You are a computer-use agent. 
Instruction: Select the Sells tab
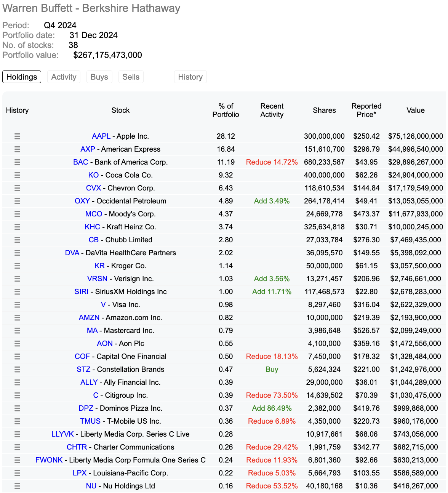point(131,77)
